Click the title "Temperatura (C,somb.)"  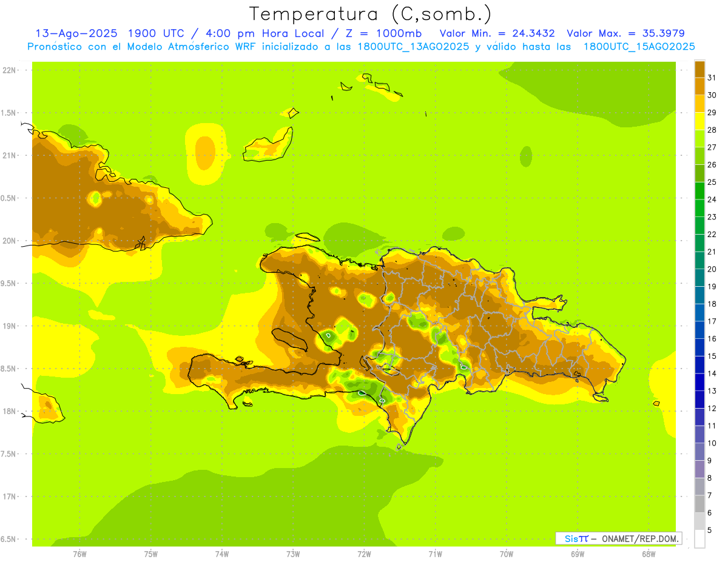pyautogui.click(x=371, y=14)
